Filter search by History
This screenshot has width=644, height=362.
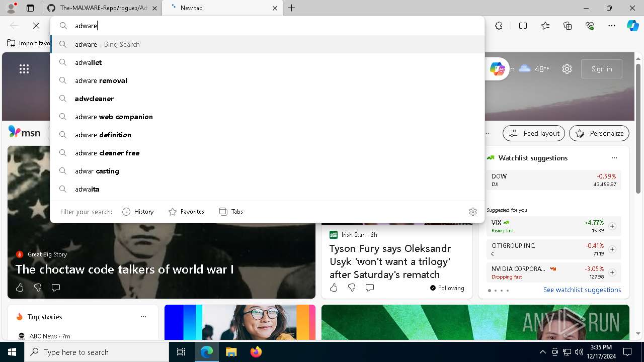[138, 212]
